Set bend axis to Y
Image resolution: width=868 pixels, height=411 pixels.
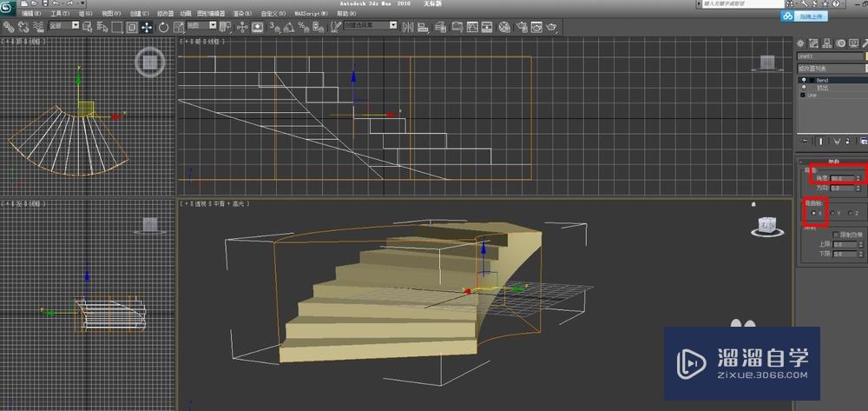832,212
